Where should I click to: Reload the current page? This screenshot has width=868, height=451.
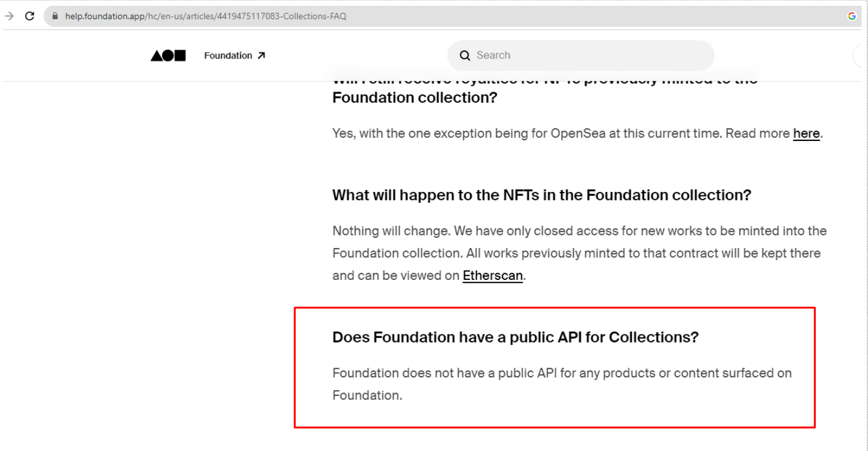pyautogui.click(x=30, y=16)
